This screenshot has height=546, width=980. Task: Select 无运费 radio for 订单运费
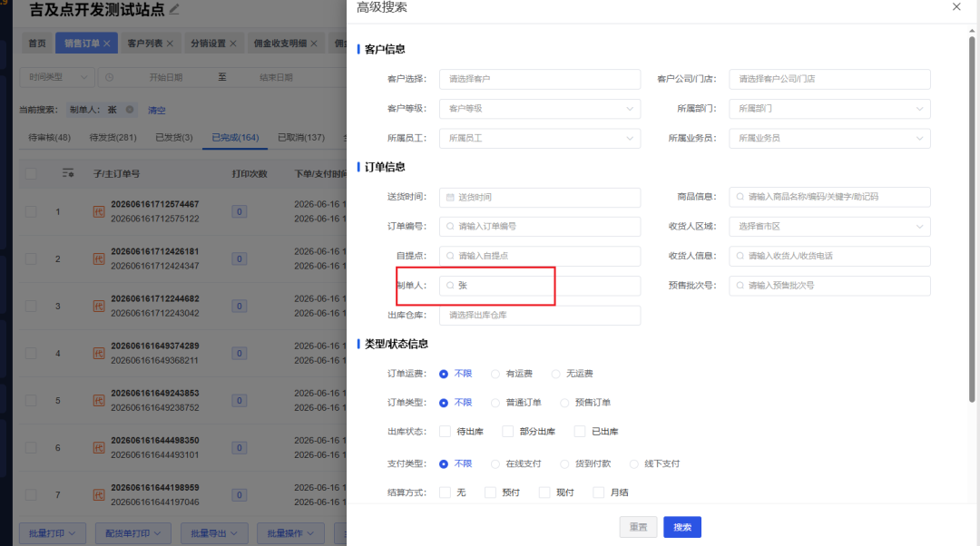(555, 374)
